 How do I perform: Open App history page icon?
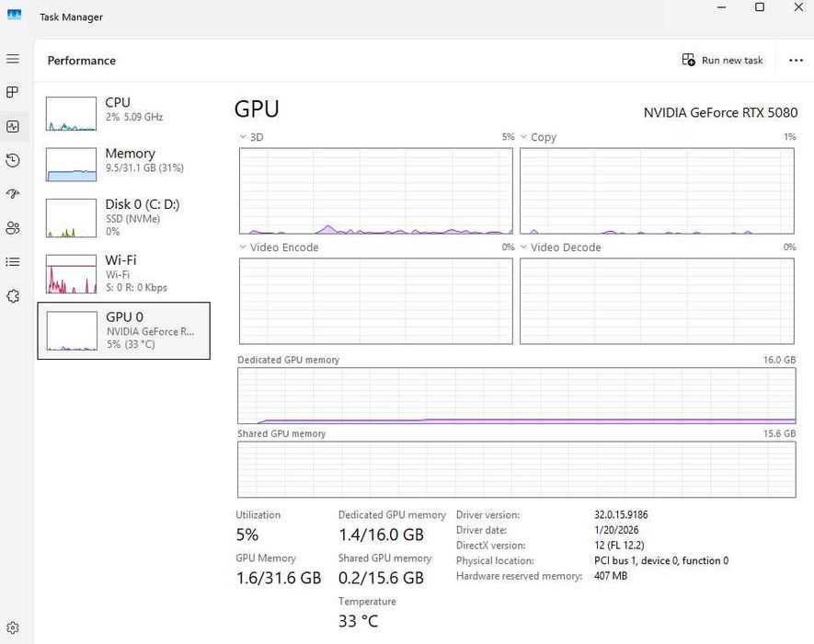pyautogui.click(x=13, y=160)
